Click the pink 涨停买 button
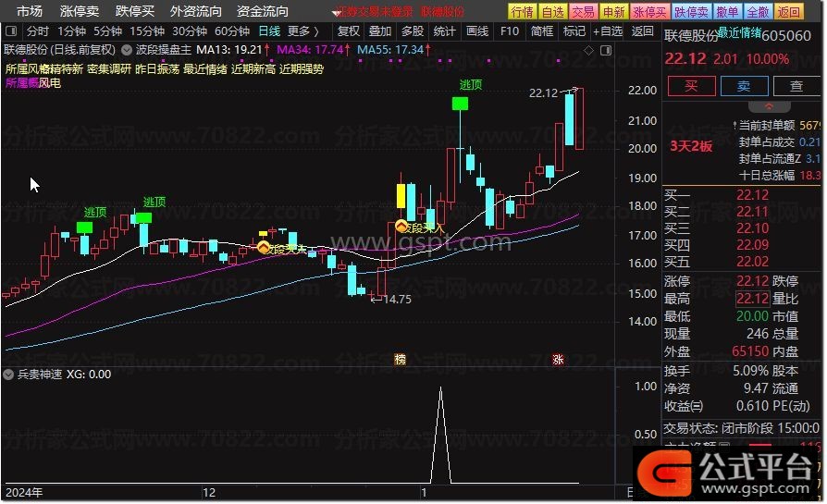The image size is (827, 504). pos(649,12)
